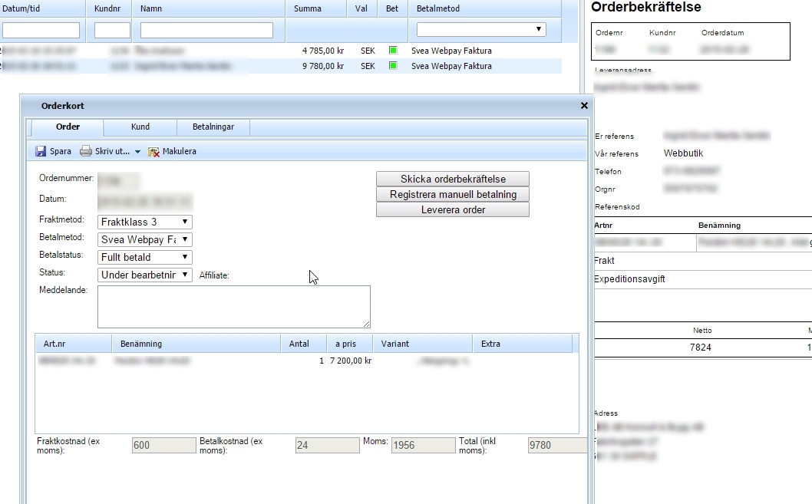Click the Benämning column header in Orderkort

click(196, 344)
